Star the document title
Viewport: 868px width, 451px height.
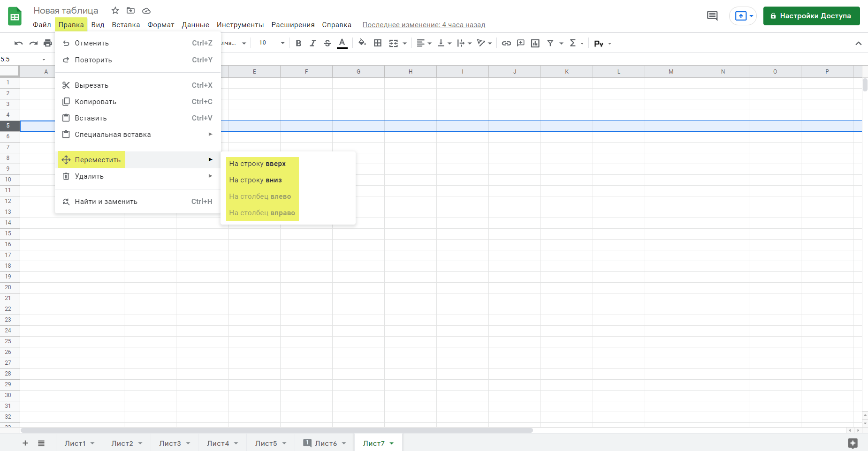point(115,10)
